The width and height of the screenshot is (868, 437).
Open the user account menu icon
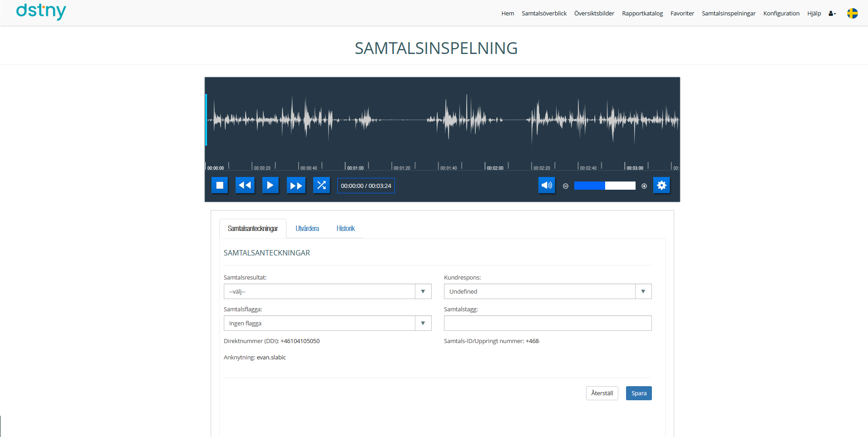pos(832,14)
